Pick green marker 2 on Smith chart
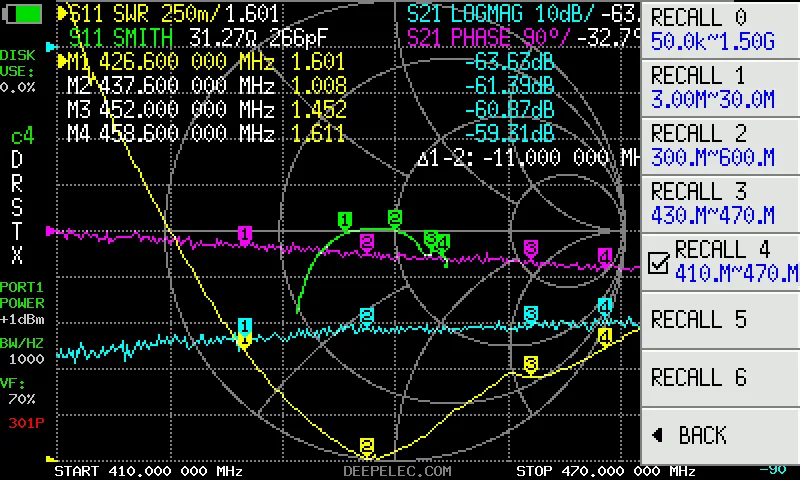This screenshot has height=480, width=800. pyautogui.click(x=394, y=218)
